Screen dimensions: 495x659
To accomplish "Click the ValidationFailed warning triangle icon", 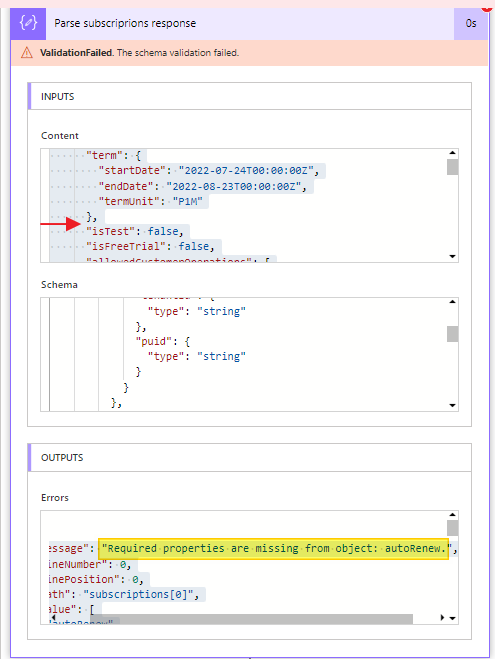I will (x=27, y=53).
